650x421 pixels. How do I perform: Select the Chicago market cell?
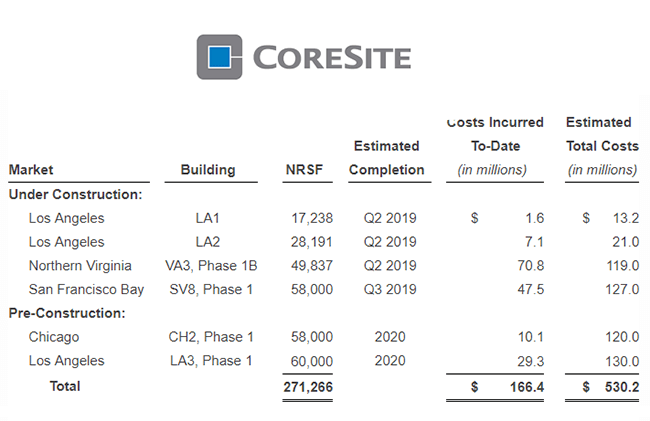coord(54,338)
